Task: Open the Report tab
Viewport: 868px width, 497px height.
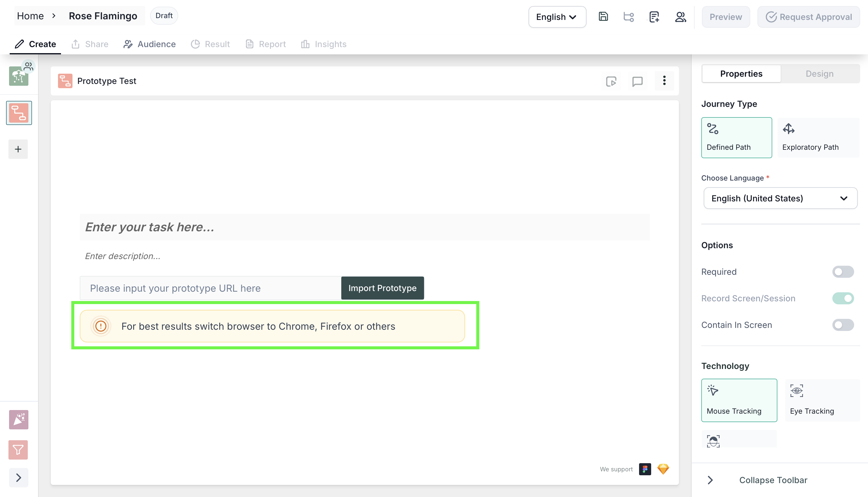Action: (x=265, y=44)
